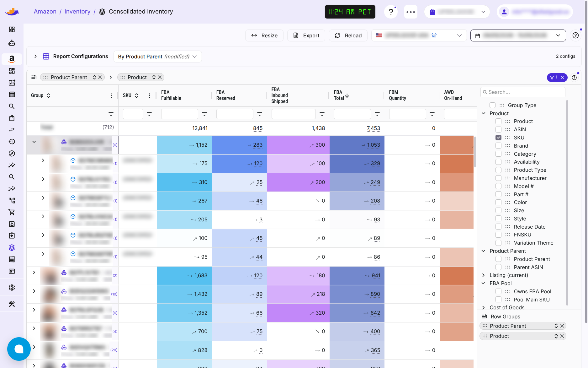Open the Group column three-dot menu
The width and height of the screenshot is (588, 368).
point(111,95)
